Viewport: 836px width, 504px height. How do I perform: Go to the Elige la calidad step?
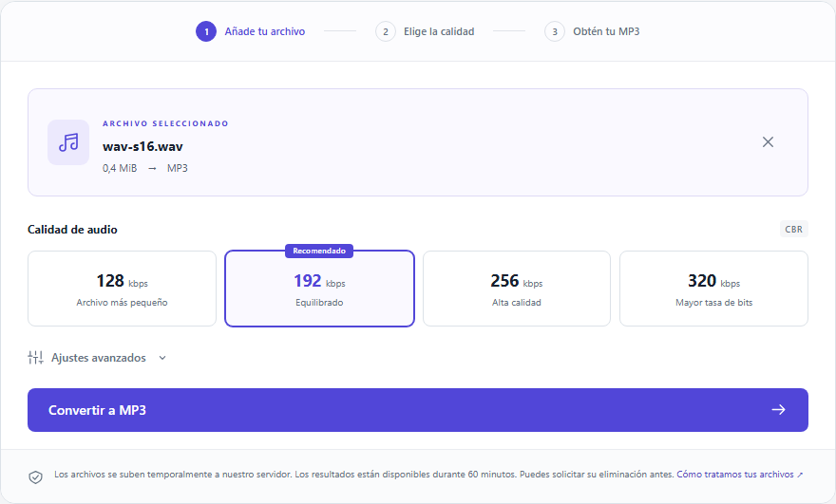(439, 31)
